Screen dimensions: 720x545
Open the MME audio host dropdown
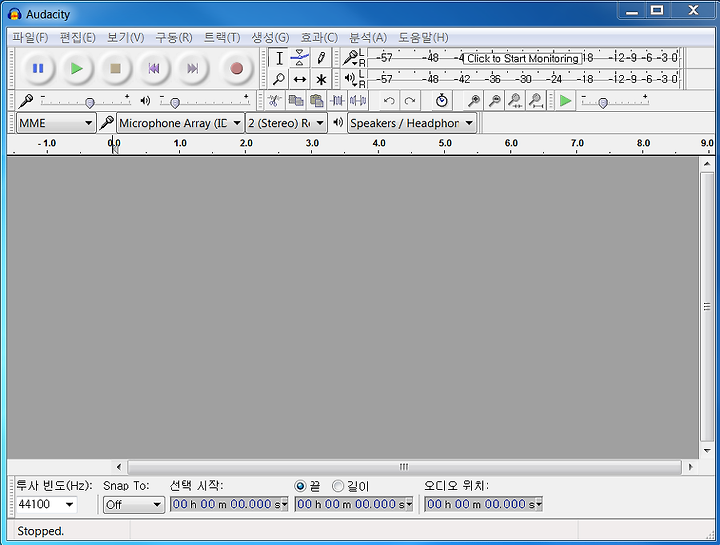(x=56, y=123)
